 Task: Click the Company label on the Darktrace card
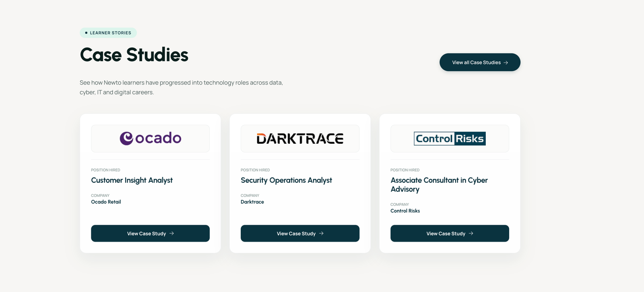click(x=250, y=196)
